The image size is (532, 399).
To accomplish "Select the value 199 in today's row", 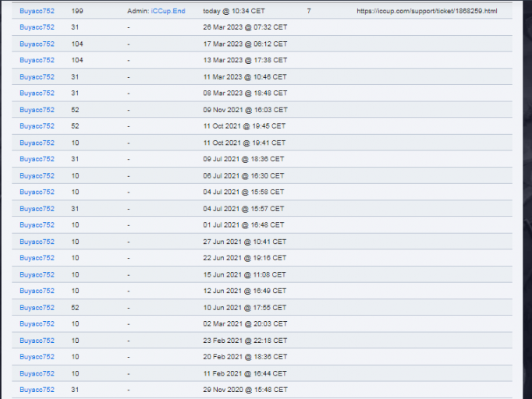I will [x=77, y=11].
